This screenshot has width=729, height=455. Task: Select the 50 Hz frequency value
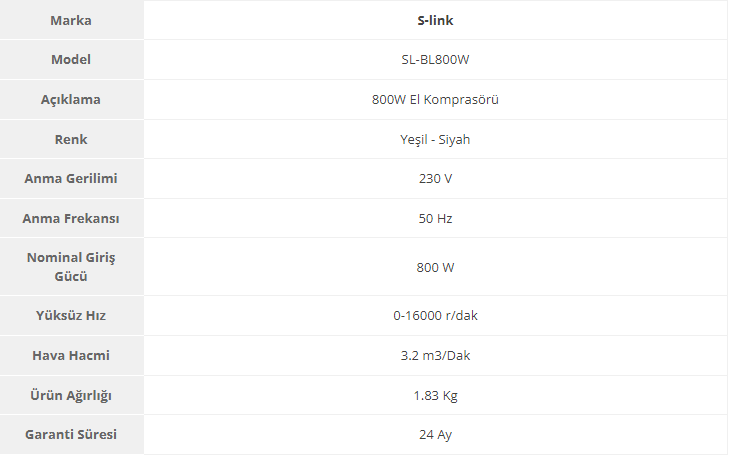(x=435, y=218)
